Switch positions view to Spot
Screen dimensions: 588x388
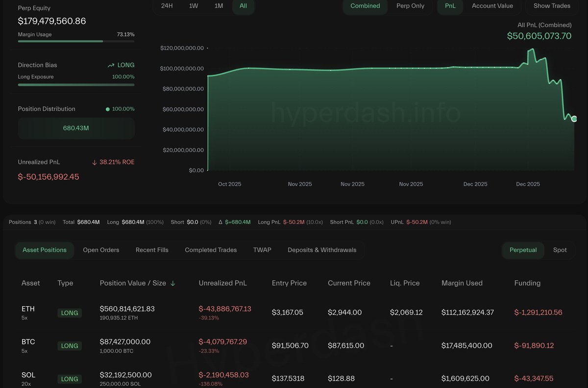(560, 250)
